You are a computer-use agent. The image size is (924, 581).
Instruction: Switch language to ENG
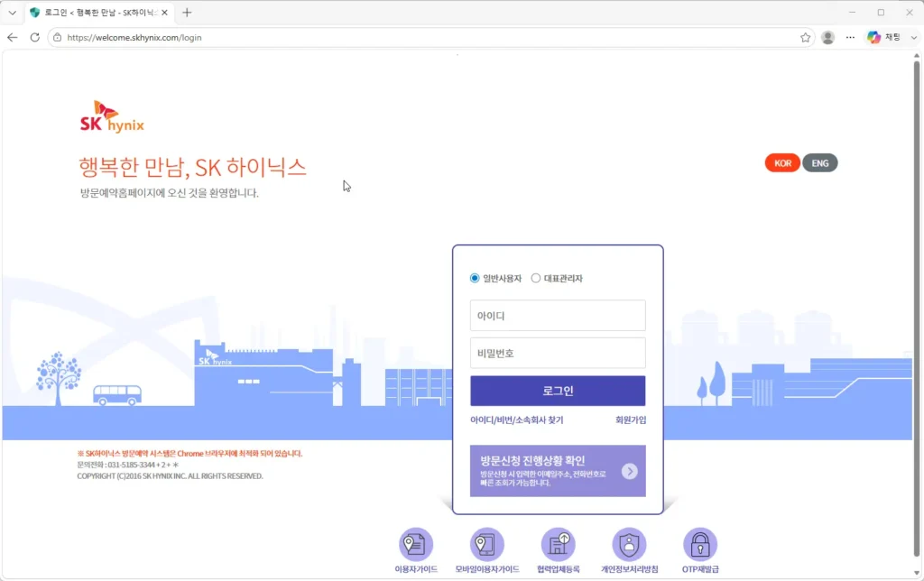click(x=819, y=163)
